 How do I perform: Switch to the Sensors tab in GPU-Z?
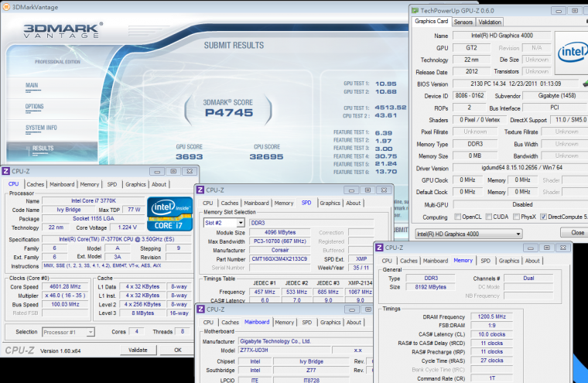[463, 22]
